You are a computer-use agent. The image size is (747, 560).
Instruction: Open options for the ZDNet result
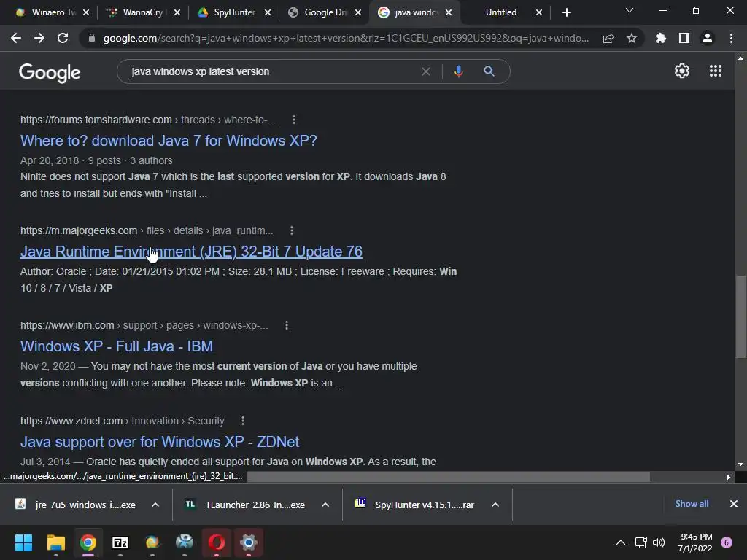coord(242,421)
